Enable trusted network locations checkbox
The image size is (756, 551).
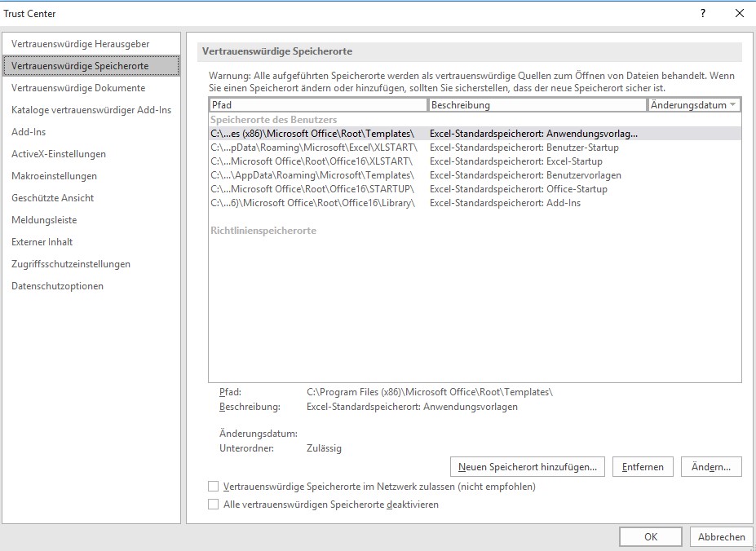pyautogui.click(x=214, y=487)
